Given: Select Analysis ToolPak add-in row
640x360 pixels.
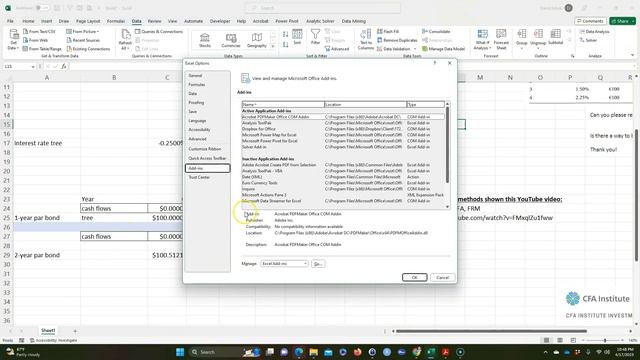Looking at the screenshot, I should (343, 123).
